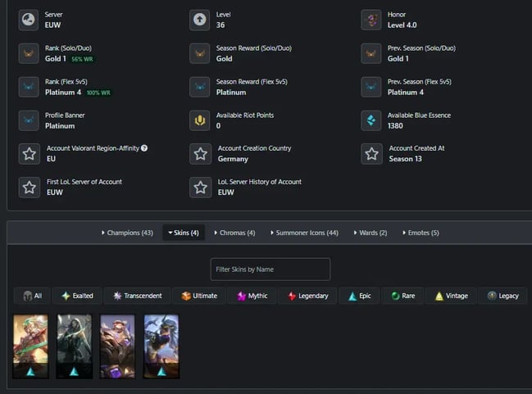Click the Level up-arrow icon
Screen dimensions: 532x394
click(x=199, y=20)
